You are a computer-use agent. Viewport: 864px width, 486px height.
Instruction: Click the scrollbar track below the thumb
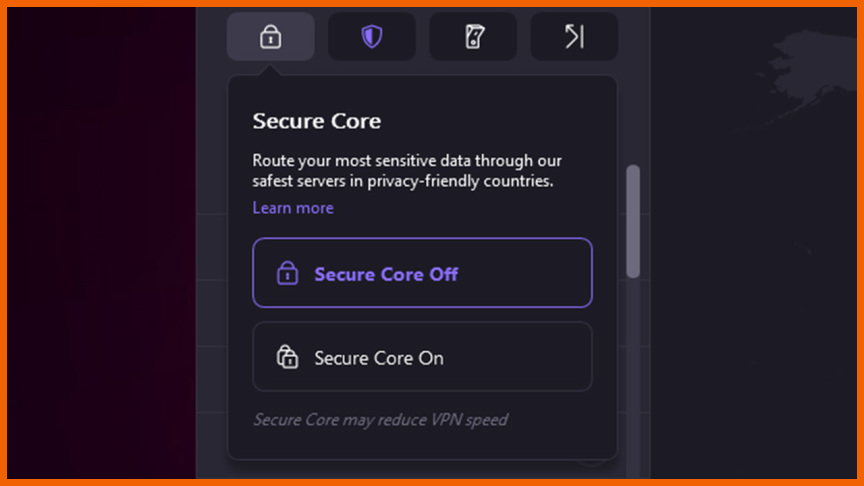click(x=633, y=375)
